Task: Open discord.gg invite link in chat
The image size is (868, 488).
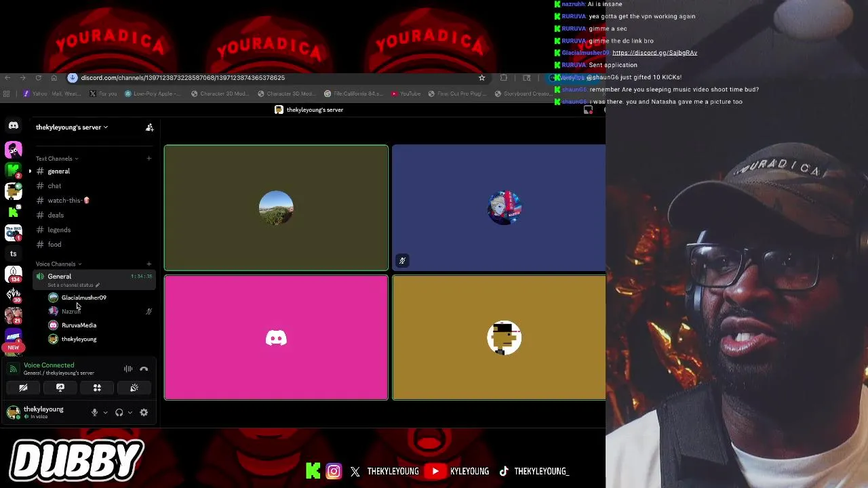Action: tap(654, 53)
